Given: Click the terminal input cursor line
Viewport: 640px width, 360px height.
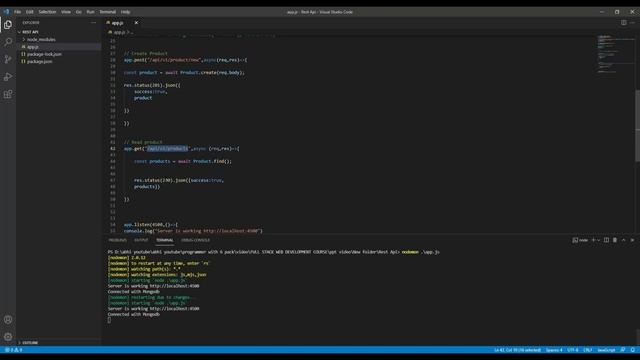Looking at the screenshot, I should (x=109, y=320).
